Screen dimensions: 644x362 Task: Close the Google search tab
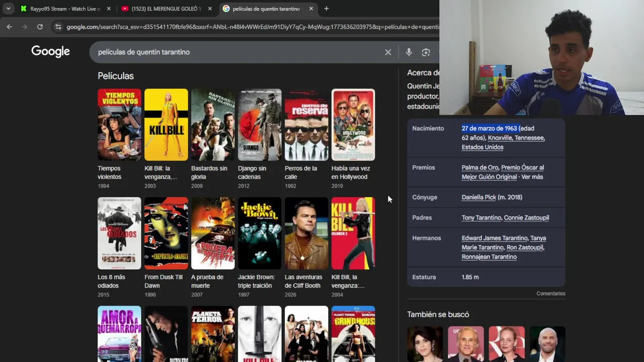click(x=311, y=9)
